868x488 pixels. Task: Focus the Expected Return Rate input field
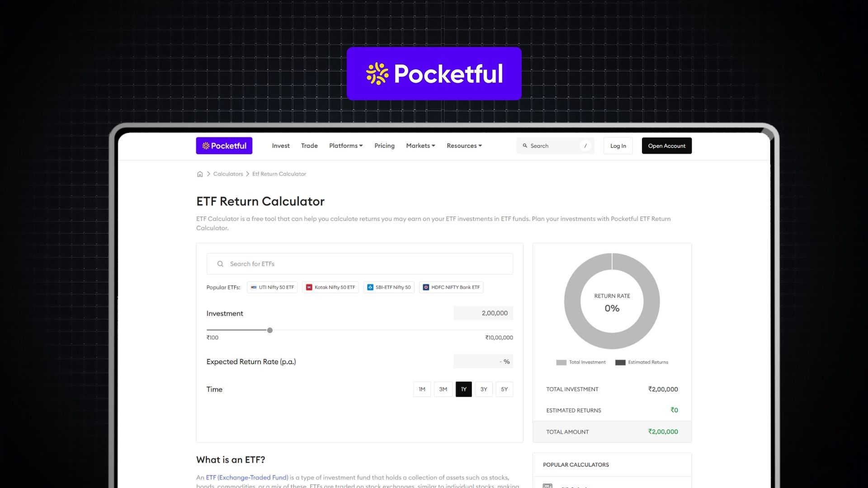point(483,361)
